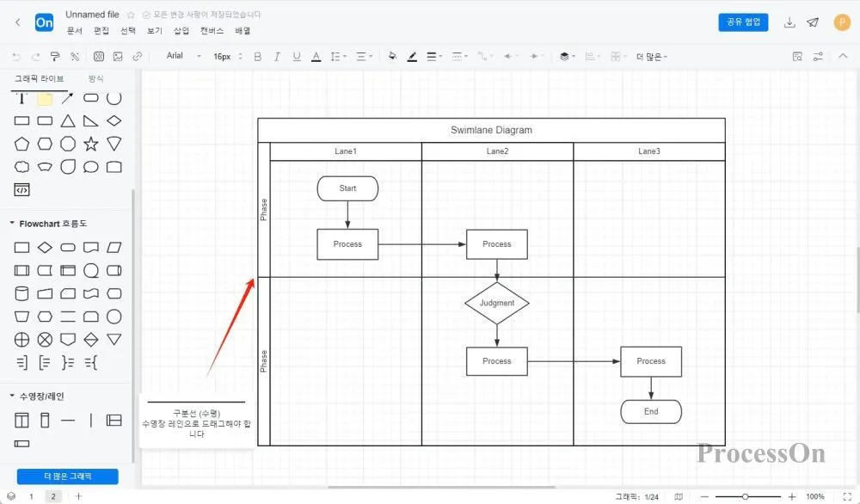Collapse the toolbar with the chevron
This screenshot has width=860, height=504.
pos(843,56)
